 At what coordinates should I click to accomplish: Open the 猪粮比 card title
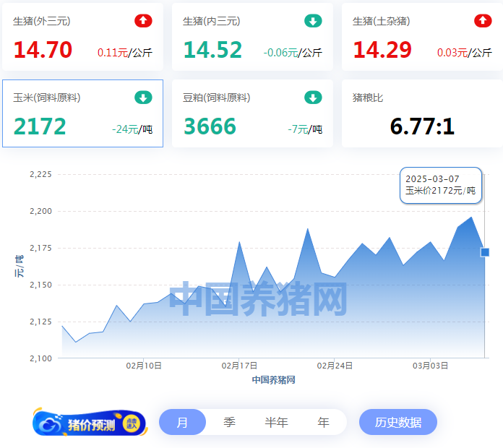pyautogui.click(x=368, y=98)
